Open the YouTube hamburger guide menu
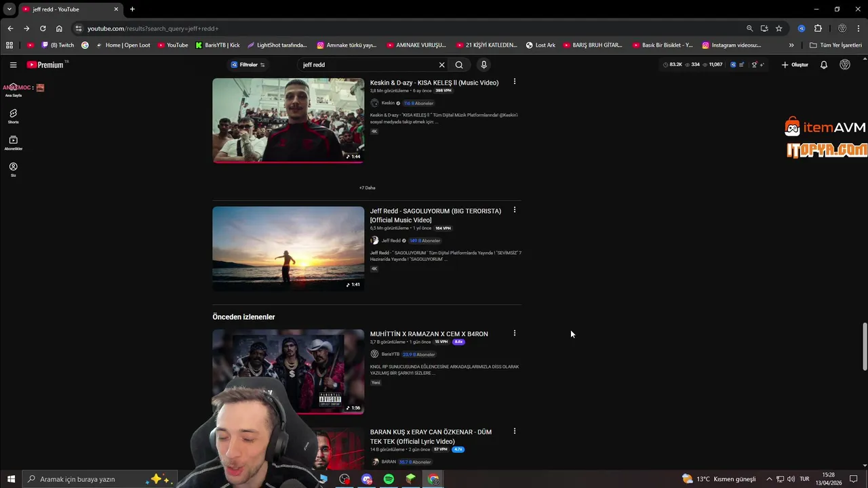Screen dimensions: 868x488 (x=13, y=65)
